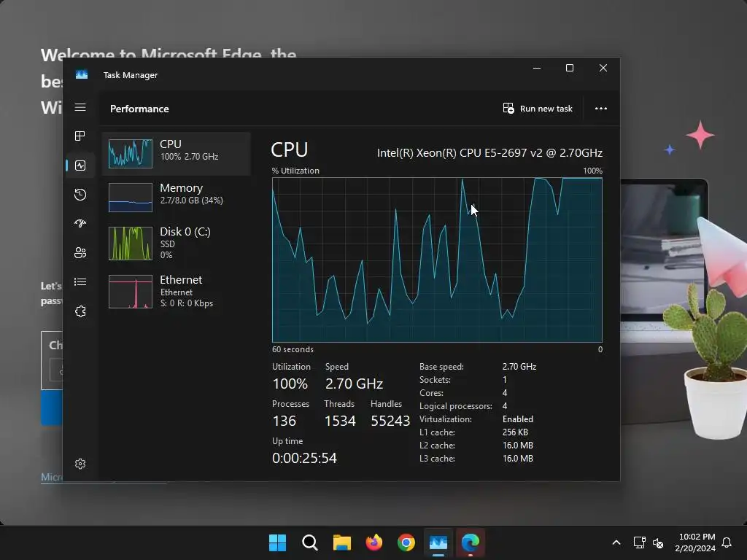Viewport: 747px width, 560px height.
Task: Select the Disk 0 (C:) performance entry
Action: [177, 243]
